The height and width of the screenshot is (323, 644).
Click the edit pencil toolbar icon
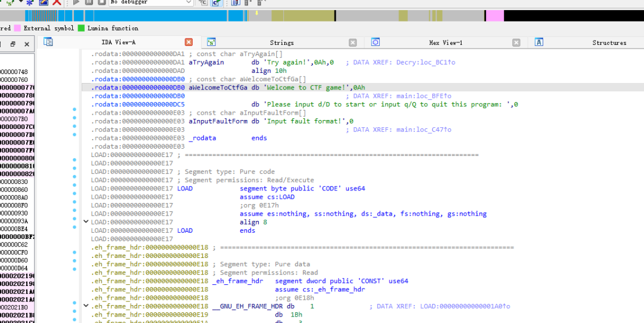pyautogui.click(x=44, y=2)
